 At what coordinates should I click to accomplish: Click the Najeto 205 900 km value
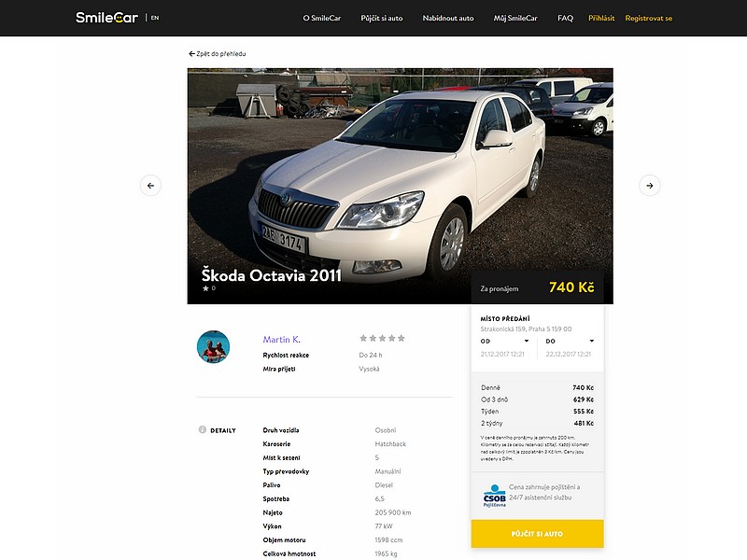pos(392,512)
